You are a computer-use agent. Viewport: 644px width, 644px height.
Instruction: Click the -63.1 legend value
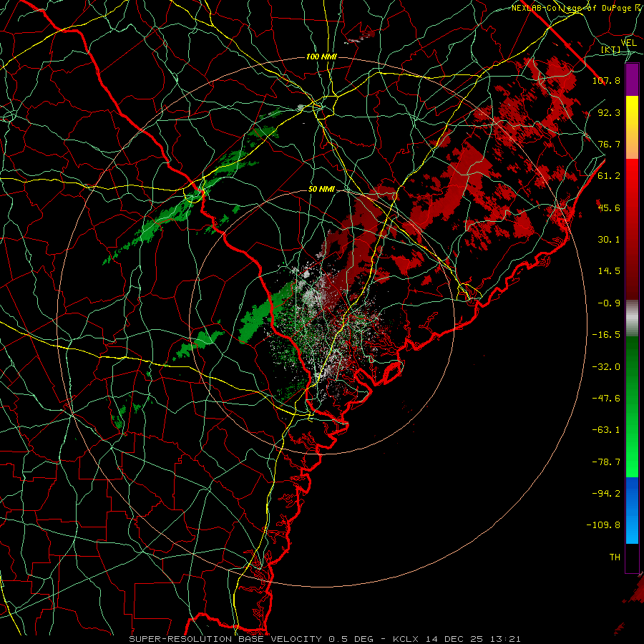tap(606, 430)
